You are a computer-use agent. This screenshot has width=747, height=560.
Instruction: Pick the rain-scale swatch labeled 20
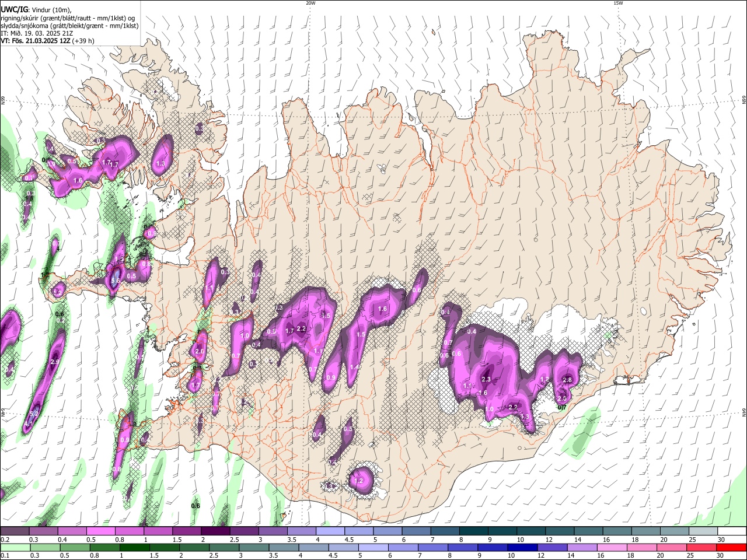pyautogui.click(x=672, y=548)
